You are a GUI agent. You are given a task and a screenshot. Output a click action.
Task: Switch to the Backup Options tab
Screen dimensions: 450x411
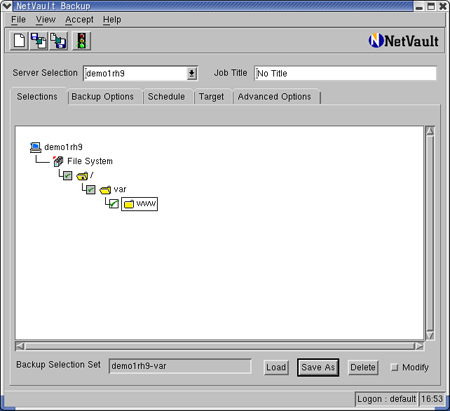(x=103, y=97)
